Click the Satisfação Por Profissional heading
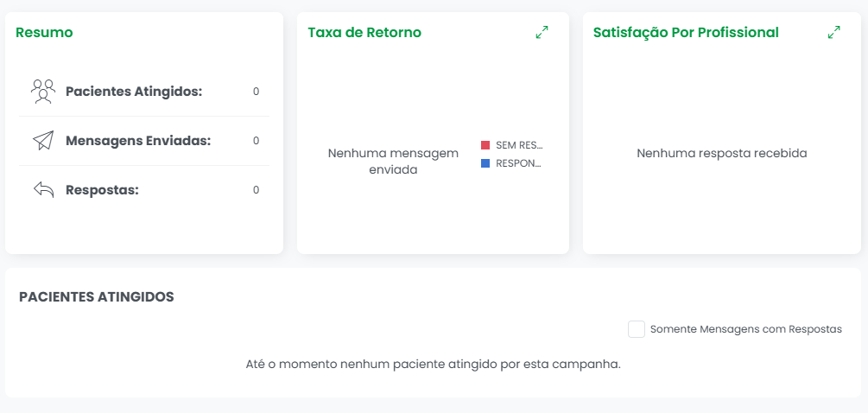The height and width of the screenshot is (413, 868). click(686, 32)
